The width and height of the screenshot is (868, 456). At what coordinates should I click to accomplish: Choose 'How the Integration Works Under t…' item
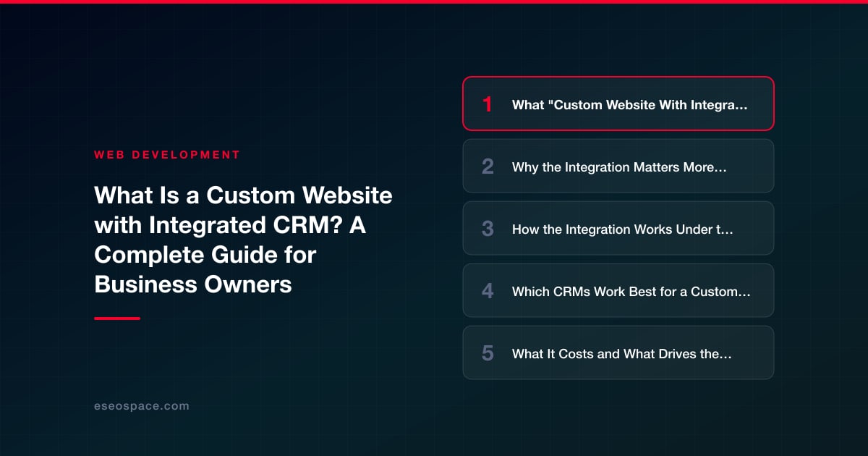[618, 228]
